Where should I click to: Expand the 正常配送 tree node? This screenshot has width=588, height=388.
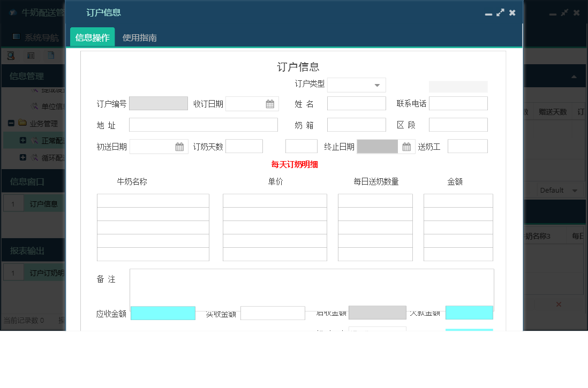pos(22,140)
